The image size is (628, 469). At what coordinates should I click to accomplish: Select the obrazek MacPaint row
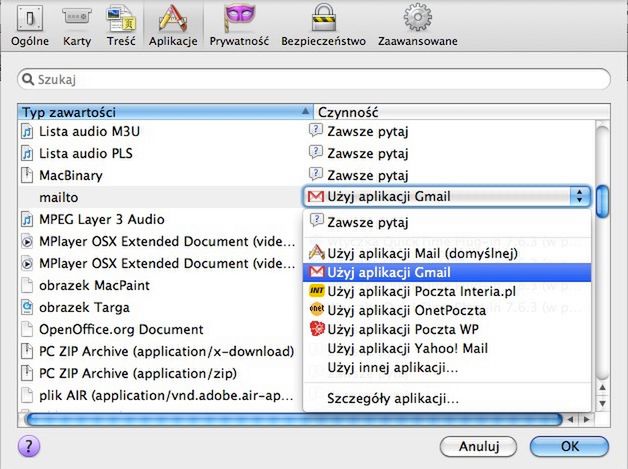click(160, 286)
